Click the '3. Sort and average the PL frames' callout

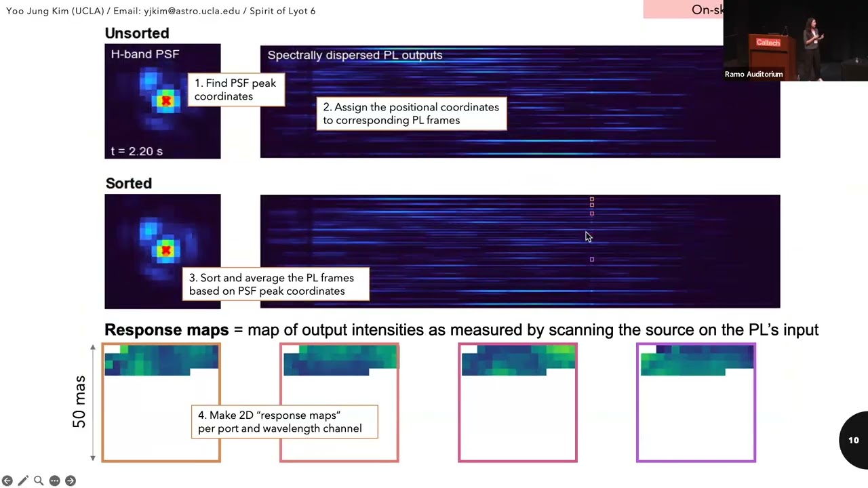coord(276,285)
